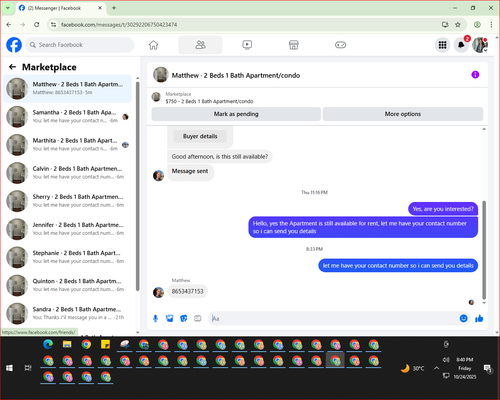Viewport: 500px width, 400px height.
Task: Choose a GIF icon
Action: 198,318
